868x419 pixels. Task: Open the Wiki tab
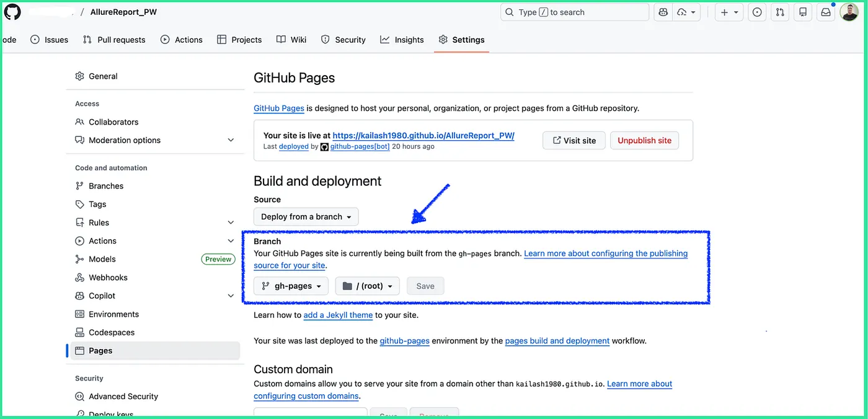[291, 40]
